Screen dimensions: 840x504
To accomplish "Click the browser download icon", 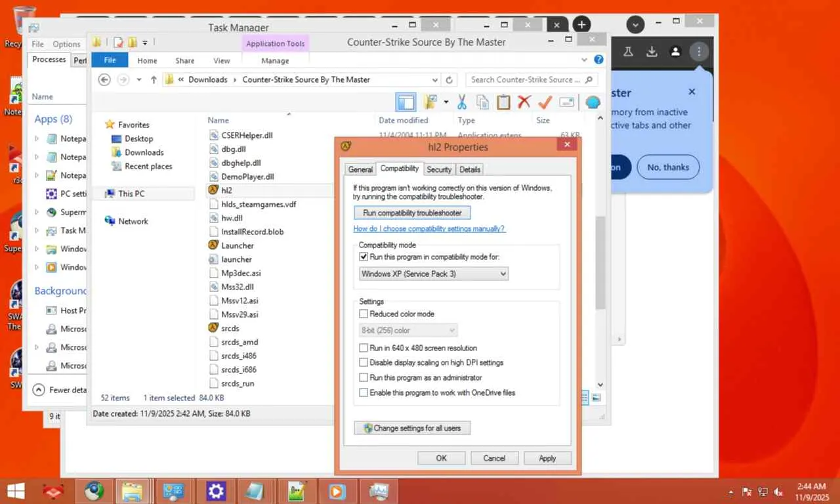I will 652,52.
